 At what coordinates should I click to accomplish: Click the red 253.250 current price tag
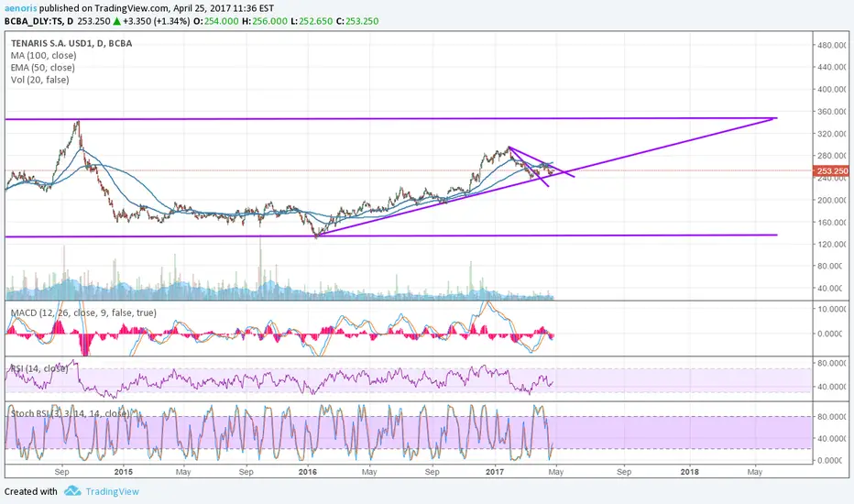[832, 171]
